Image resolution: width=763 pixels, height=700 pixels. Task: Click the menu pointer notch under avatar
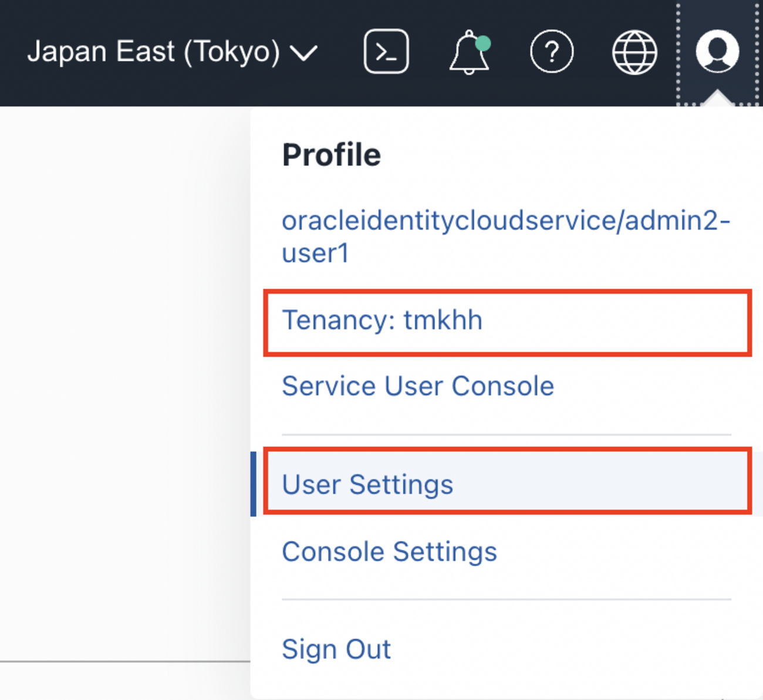(717, 99)
